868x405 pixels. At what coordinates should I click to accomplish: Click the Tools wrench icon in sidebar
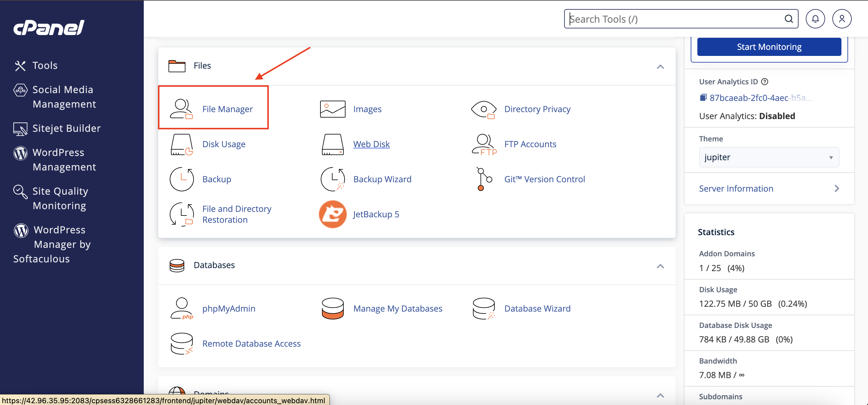click(20, 66)
